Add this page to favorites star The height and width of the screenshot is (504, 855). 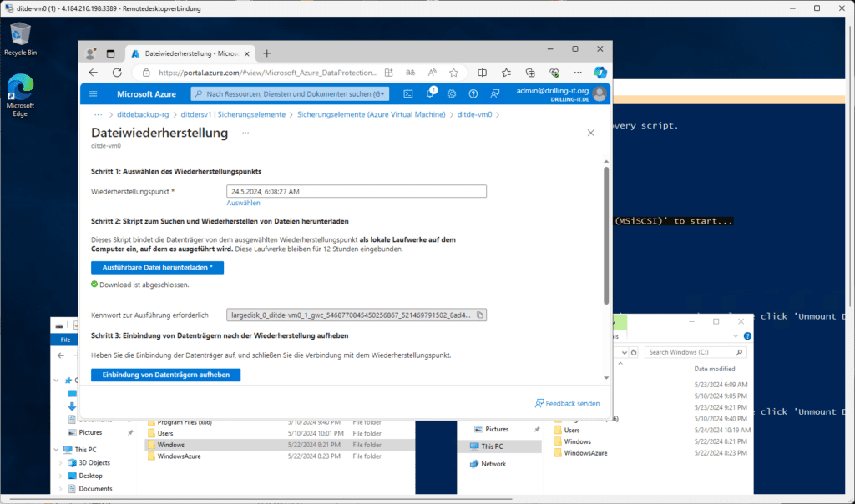[x=453, y=73]
